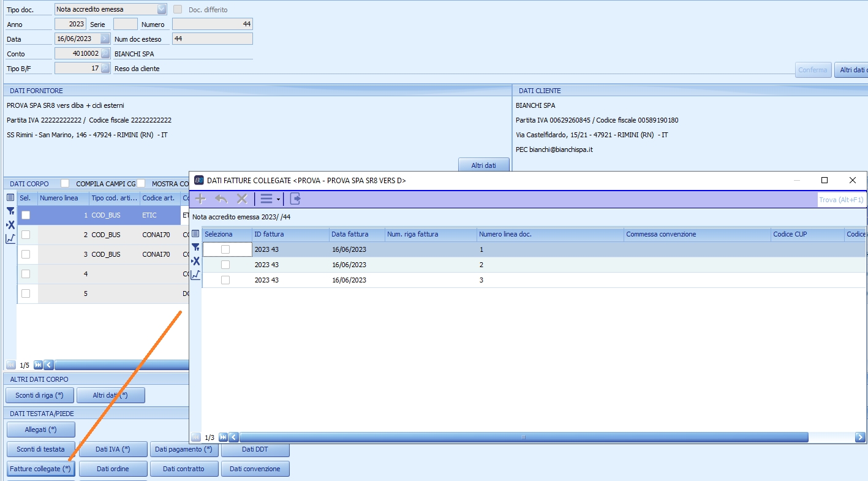Viewport: 868px width, 481px height.
Task: Click the Excel export icon in the fatture collegate grid
Action: (195, 261)
